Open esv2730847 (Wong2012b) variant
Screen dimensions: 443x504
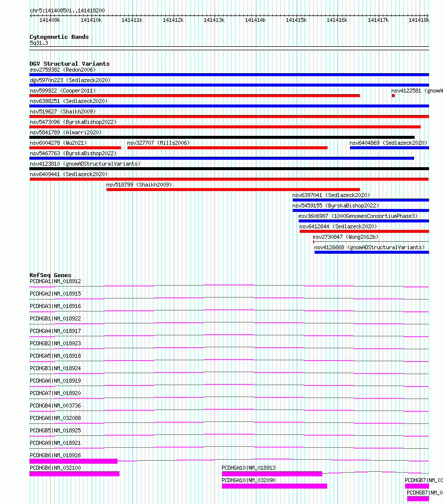pos(345,237)
